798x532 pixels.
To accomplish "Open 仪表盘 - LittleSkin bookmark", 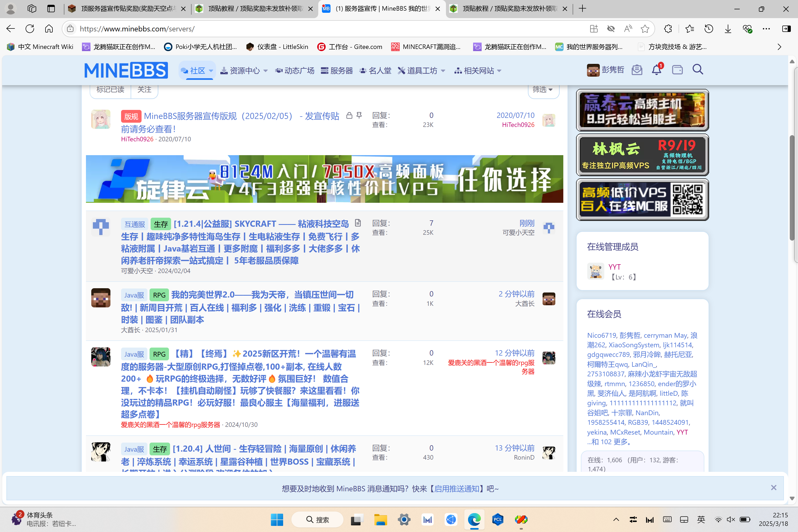I will 277,47.
